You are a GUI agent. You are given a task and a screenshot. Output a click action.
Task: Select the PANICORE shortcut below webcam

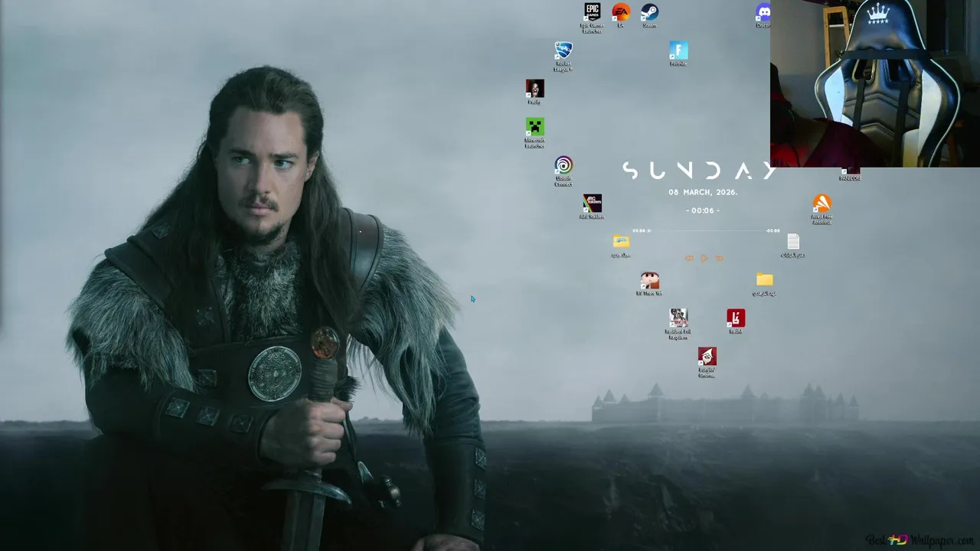click(850, 174)
